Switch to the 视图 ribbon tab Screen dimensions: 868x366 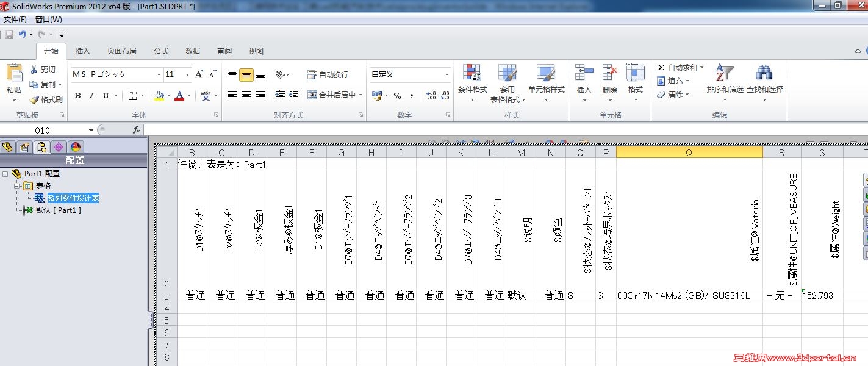[256, 51]
